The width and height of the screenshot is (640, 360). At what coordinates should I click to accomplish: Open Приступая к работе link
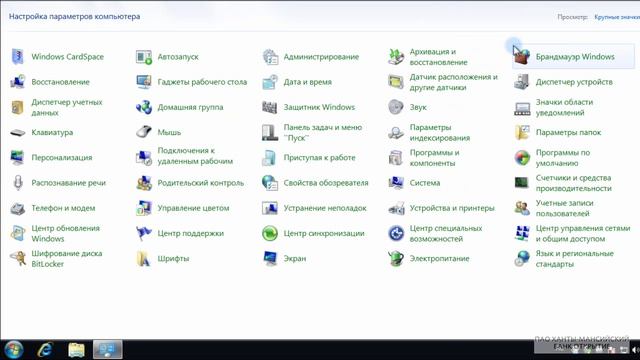coord(319,158)
